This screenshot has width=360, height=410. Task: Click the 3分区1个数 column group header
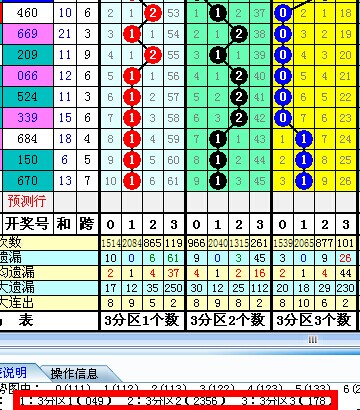pos(142,321)
